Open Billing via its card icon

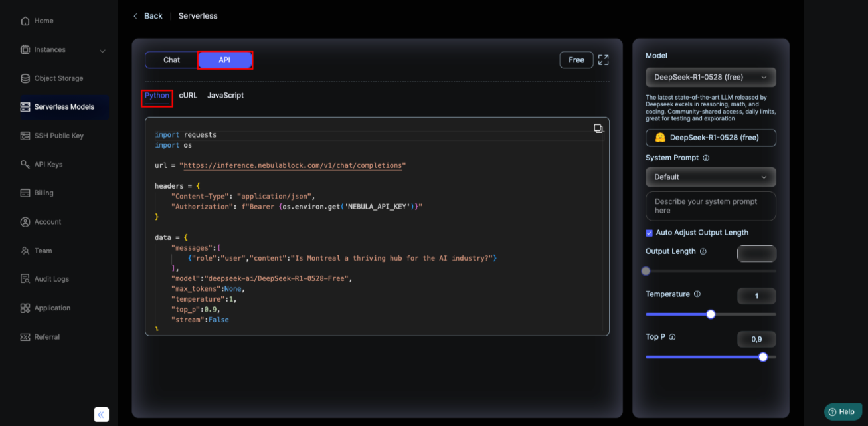[x=25, y=193]
